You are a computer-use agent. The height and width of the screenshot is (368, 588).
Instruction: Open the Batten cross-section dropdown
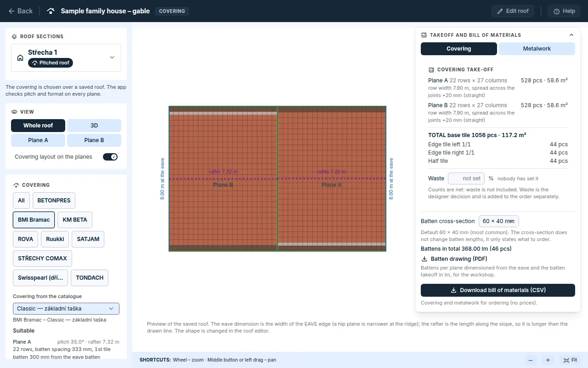pyautogui.click(x=499, y=221)
